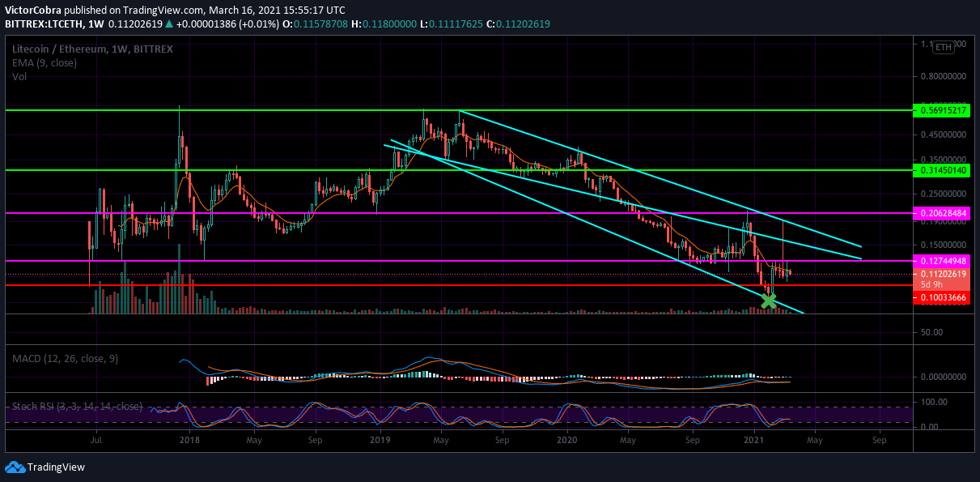Click the C:0.11202619 close value in header
The height and width of the screenshot is (482, 980).
click(x=518, y=24)
